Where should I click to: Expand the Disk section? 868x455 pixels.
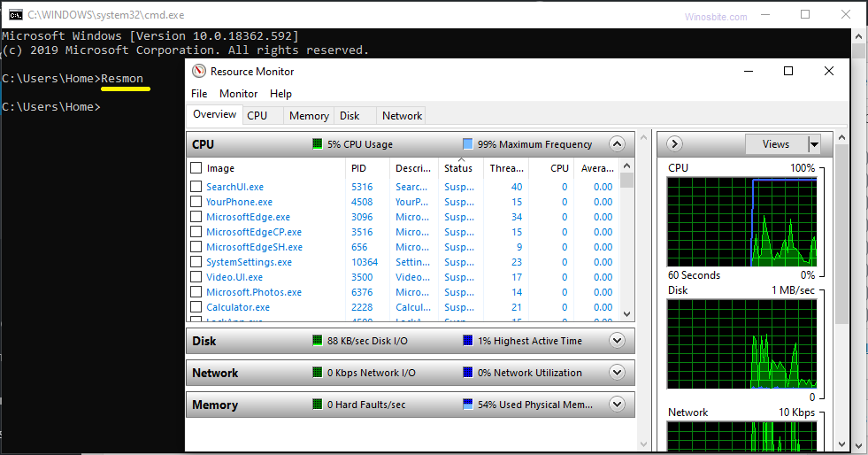[x=617, y=341]
